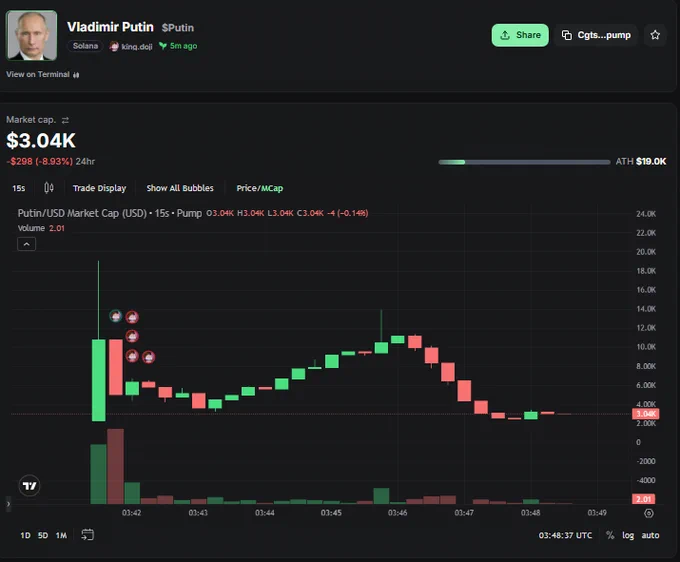Click the green trade bubble above the candles
680x562 pixels.
115,316
